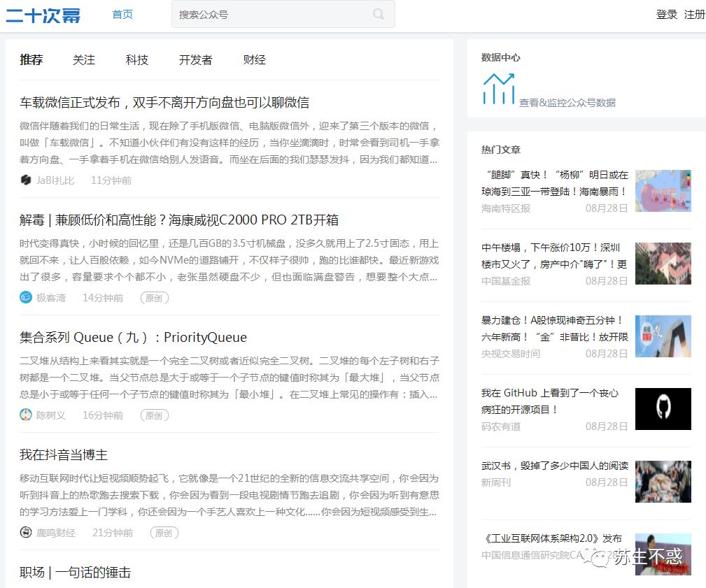Open hot article 武汉书，毁掉了多少中国人的阅读

(554, 466)
